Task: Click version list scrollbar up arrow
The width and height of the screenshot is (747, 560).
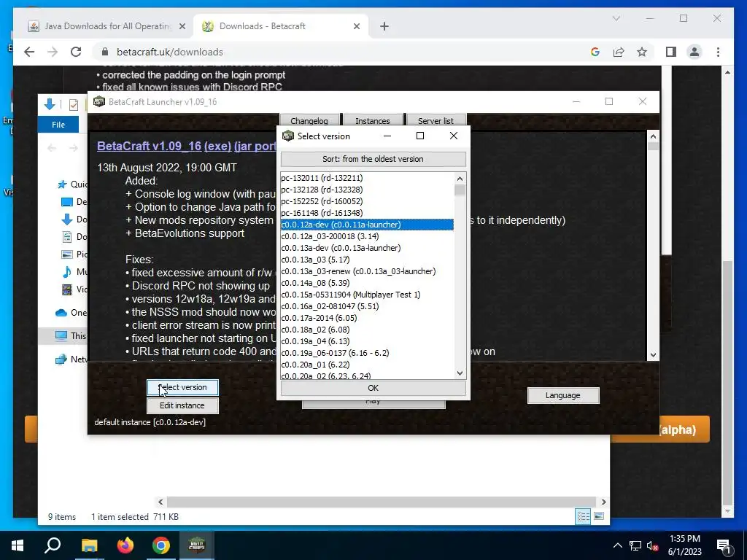Action: pos(460,179)
